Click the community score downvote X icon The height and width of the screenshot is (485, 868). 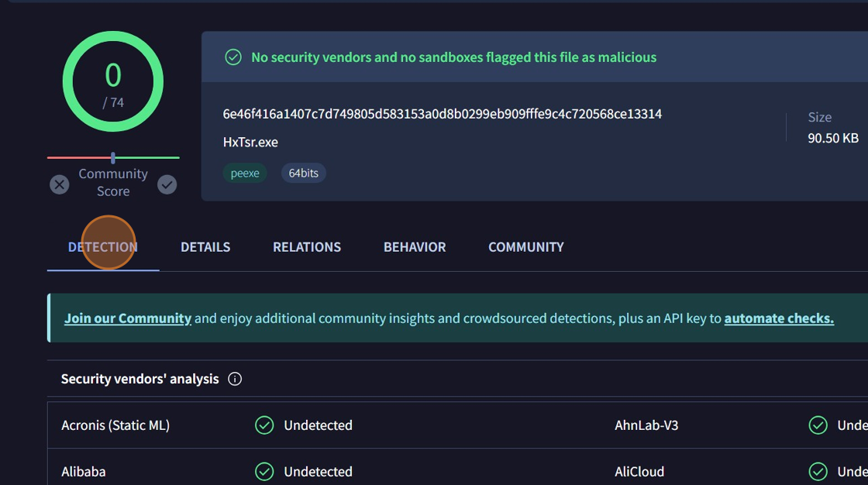point(60,184)
